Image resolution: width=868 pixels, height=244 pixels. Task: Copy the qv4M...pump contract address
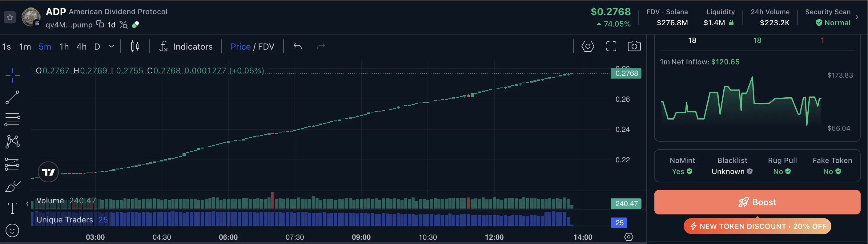click(100, 24)
